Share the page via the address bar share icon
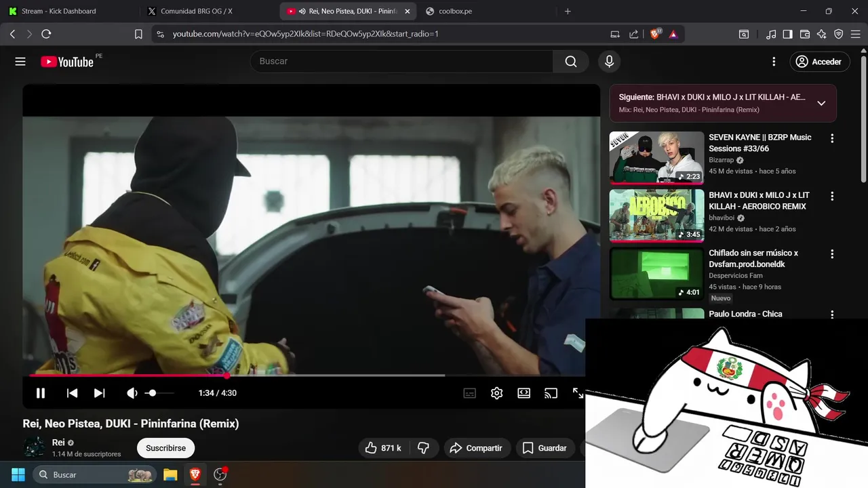This screenshot has height=488, width=868. pyautogui.click(x=634, y=34)
